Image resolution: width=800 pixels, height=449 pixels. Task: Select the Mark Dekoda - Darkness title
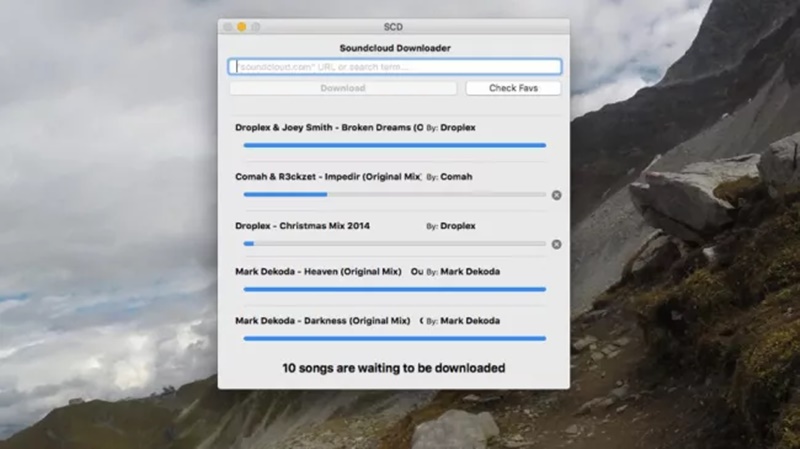click(322, 321)
